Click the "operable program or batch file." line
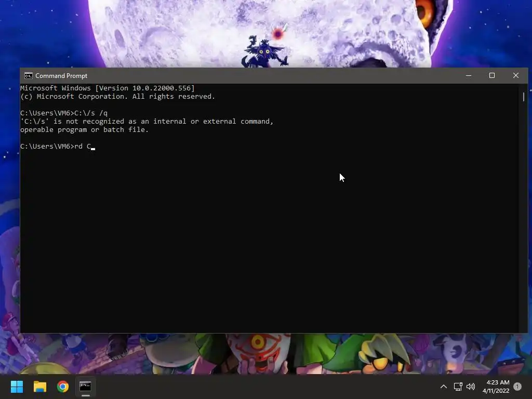Screen dimensions: 532x399 (85, 129)
